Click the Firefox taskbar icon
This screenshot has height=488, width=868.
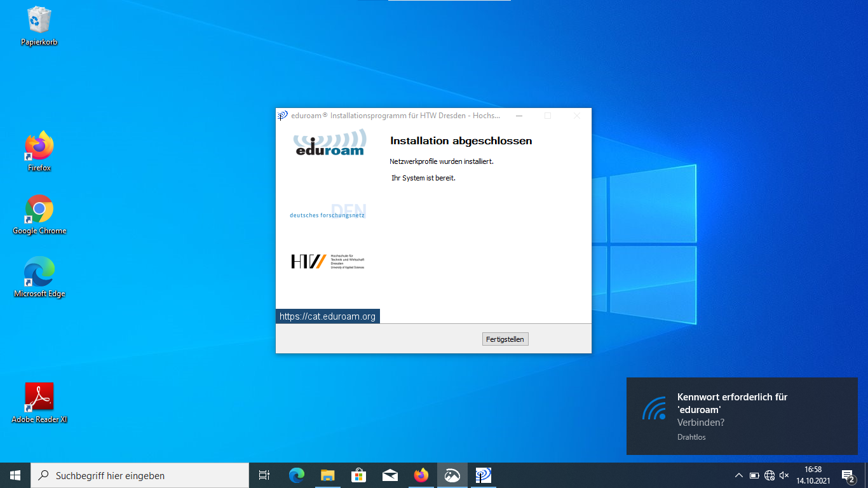(x=421, y=475)
